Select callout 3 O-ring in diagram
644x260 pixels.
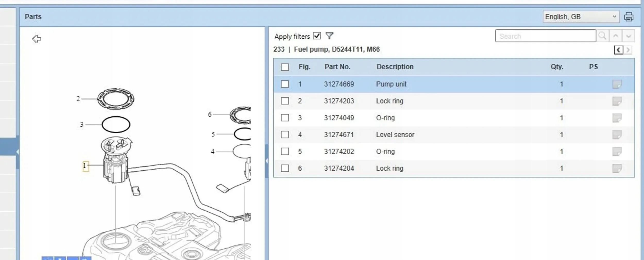82,125
